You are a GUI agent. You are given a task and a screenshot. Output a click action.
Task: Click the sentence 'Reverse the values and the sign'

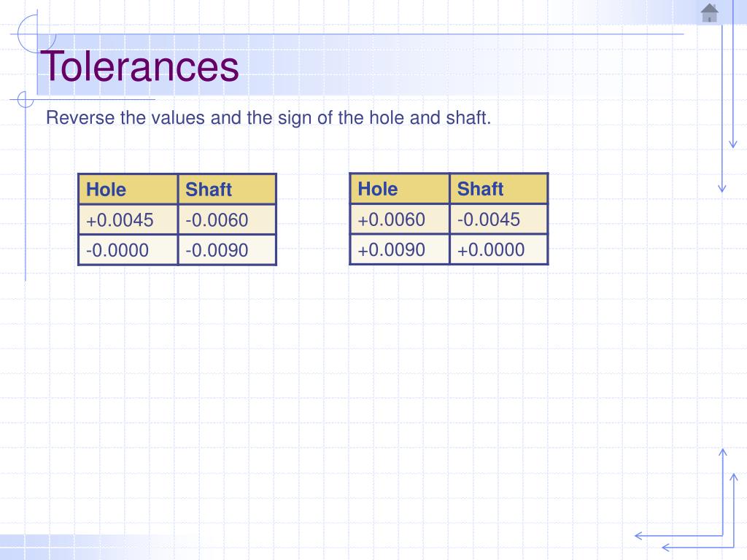[268, 117]
